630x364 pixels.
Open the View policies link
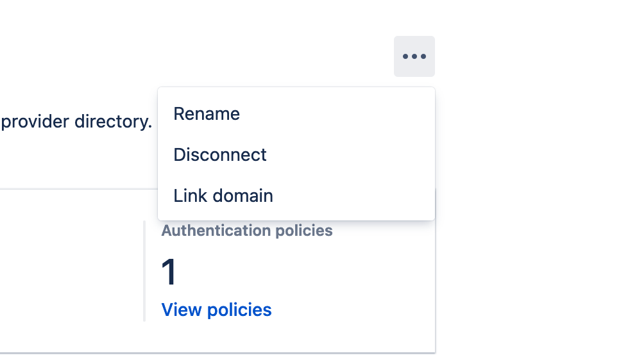(x=216, y=310)
